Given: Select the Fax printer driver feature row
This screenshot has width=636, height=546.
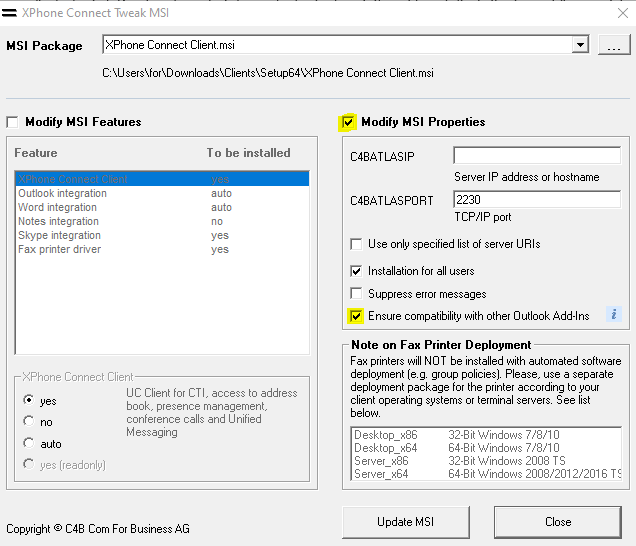Looking at the screenshot, I should pos(162,249).
